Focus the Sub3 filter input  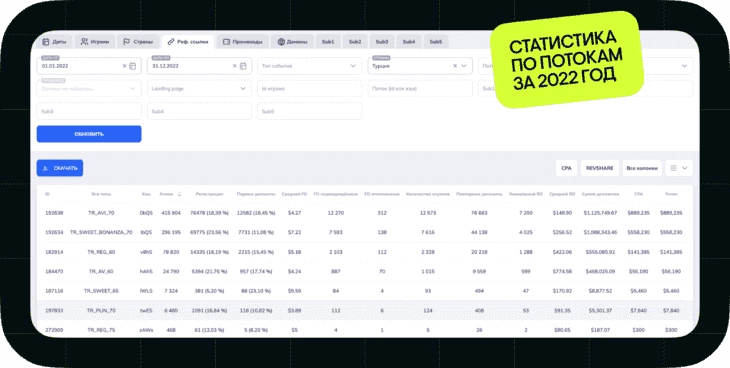pos(89,111)
